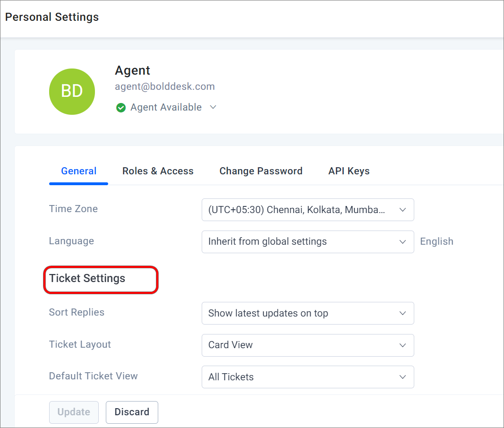Viewport: 504px width, 428px height.
Task: Open the Default Ticket View dropdown
Action: [x=308, y=377]
